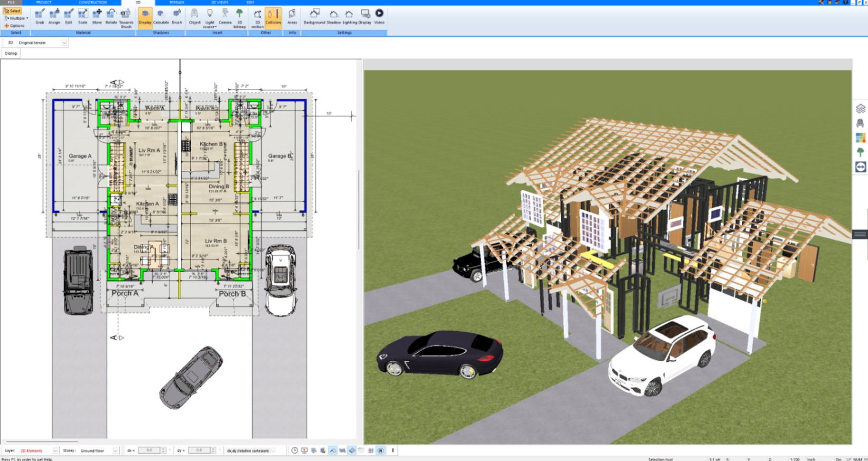868x461 pixels.
Task: Toggle the grid icon in bottom toolbar
Action: click(x=371, y=450)
